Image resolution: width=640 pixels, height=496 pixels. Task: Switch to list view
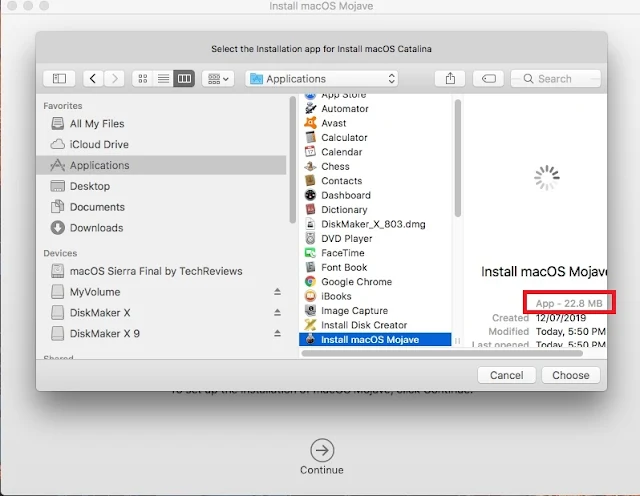[163, 78]
